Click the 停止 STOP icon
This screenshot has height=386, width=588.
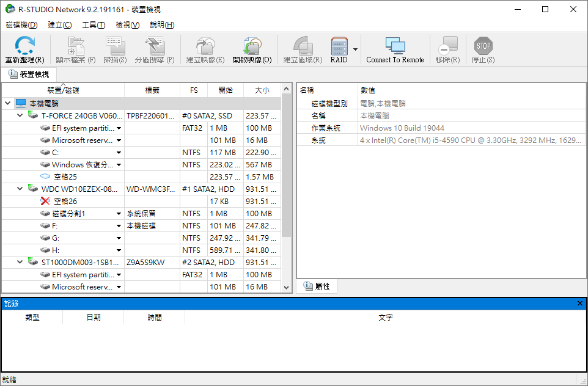[483, 46]
